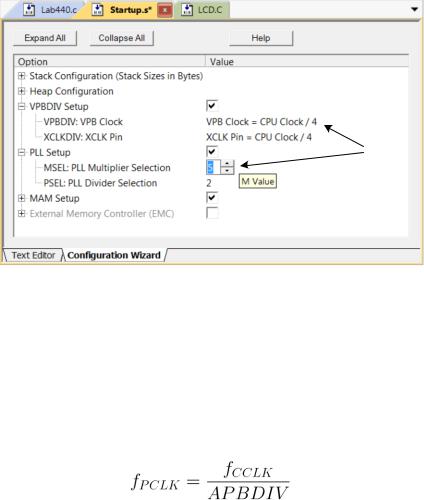Toggle the VPBDIV Setup checkbox
Image resolution: width=424 pixels, height=500 pixels.
pos(212,106)
